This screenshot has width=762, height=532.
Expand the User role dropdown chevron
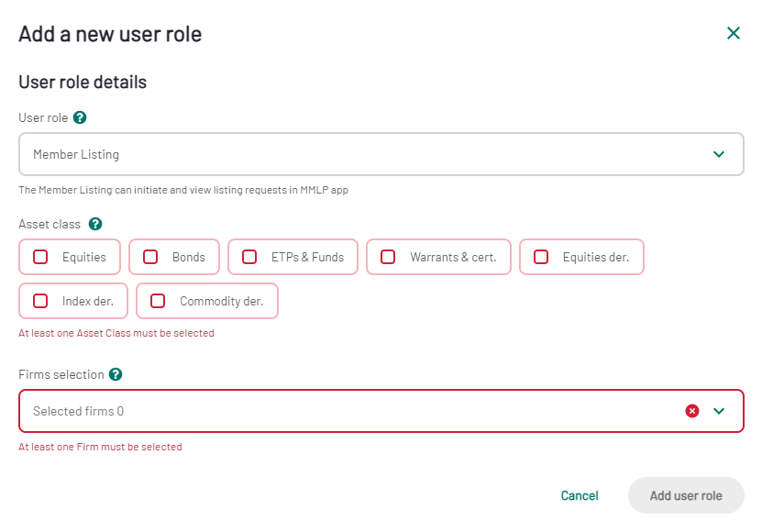pos(719,154)
